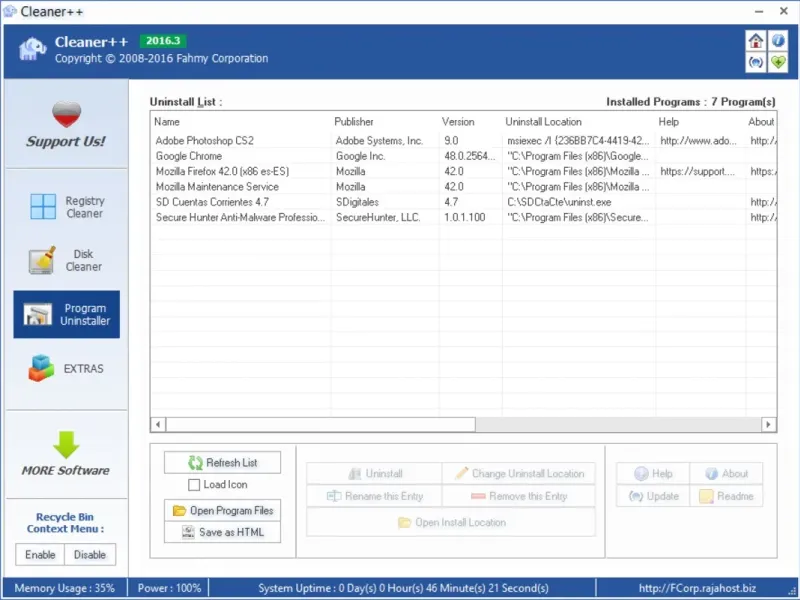Select the Mozilla Maintenance Service row
This screenshot has height=600, width=800.
point(464,186)
